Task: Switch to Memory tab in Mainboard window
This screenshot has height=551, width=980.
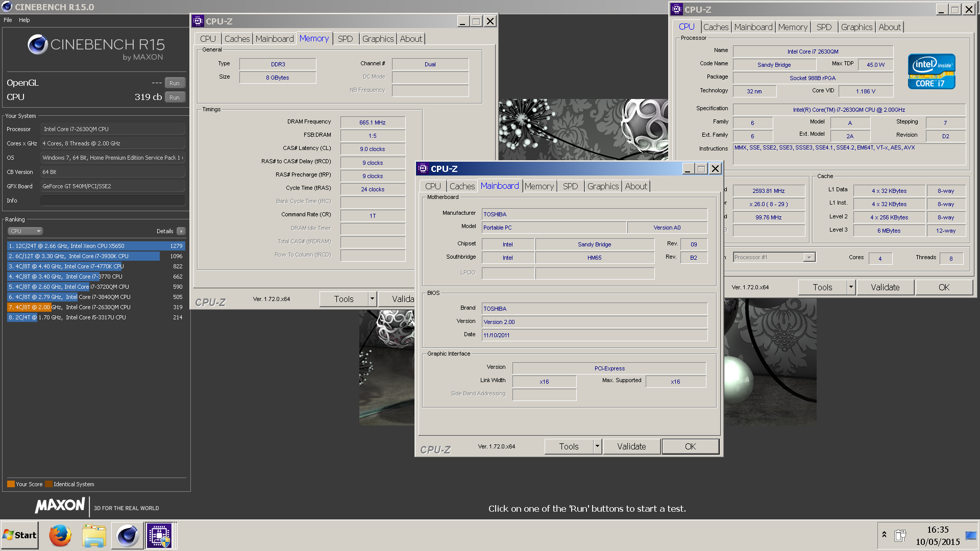Action: coord(539,186)
